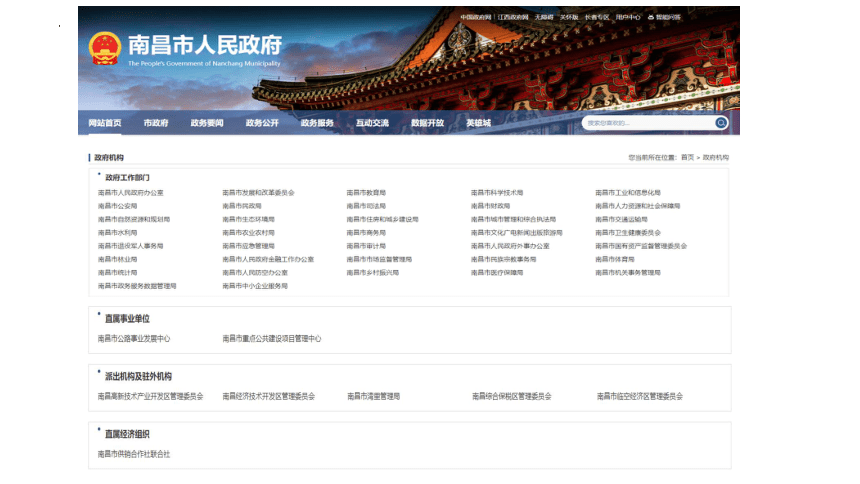Screen dimensions: 860x484
Task: Open 南昌市统计局 link
Action: pyautogui.click(x=117, y=272)
